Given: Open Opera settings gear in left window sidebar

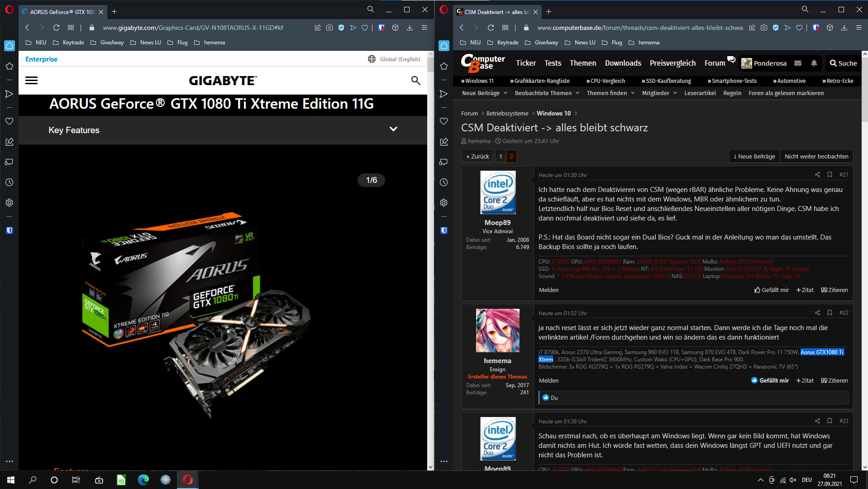Looking at the screenshot, I should (x=9, y=203).
